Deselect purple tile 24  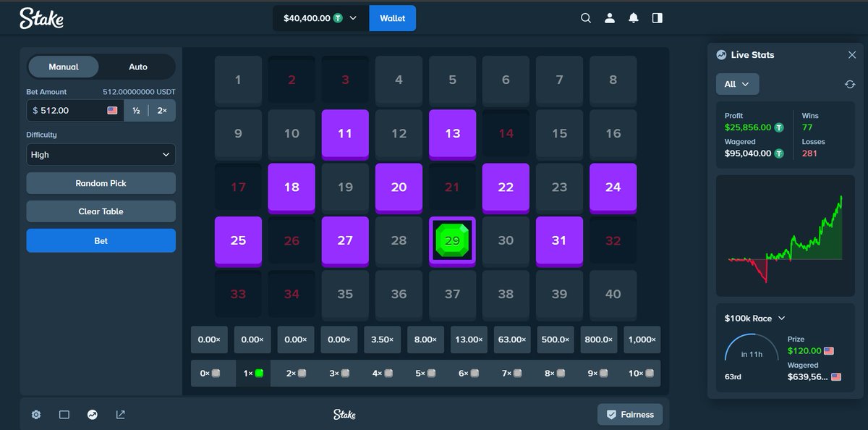coord(613,187)
